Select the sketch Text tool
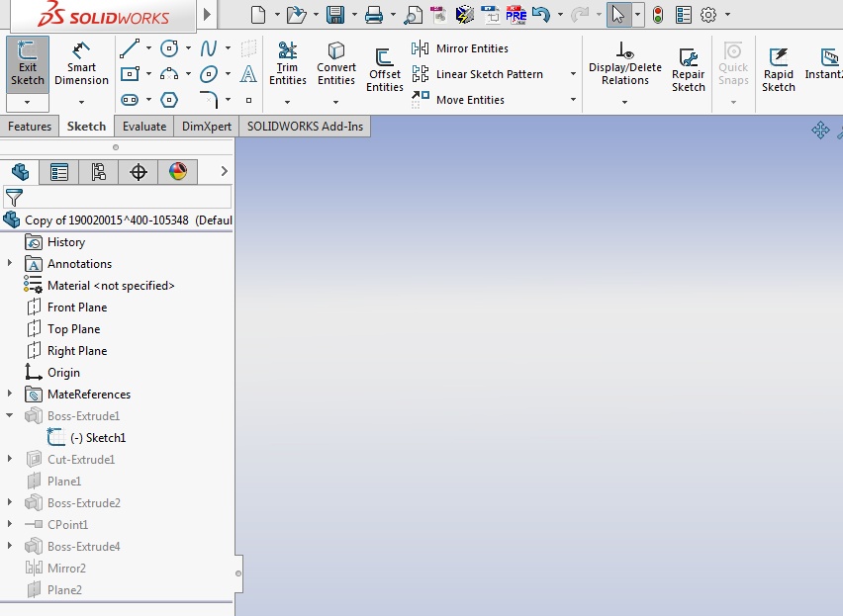The width and height of the screenshot is (843, 616). (247, 73)
